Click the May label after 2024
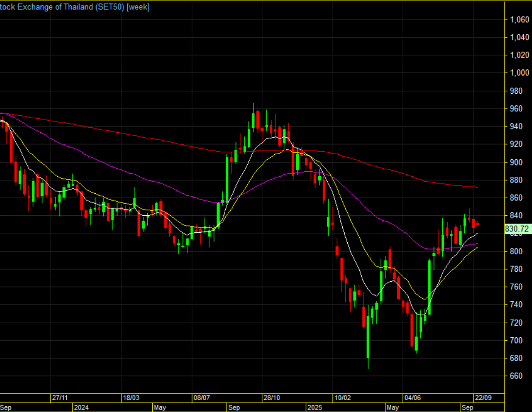This screenshot has width=532, height=412. tap(160, 408)
